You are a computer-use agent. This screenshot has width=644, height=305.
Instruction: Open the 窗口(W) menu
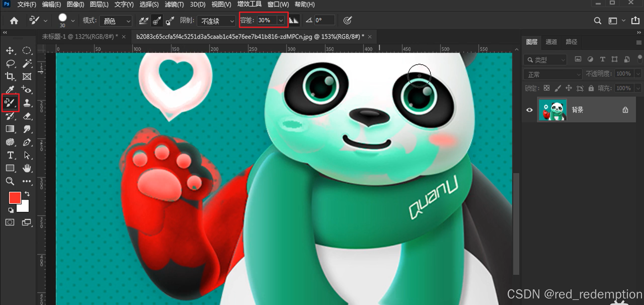[x=278, y=4]
